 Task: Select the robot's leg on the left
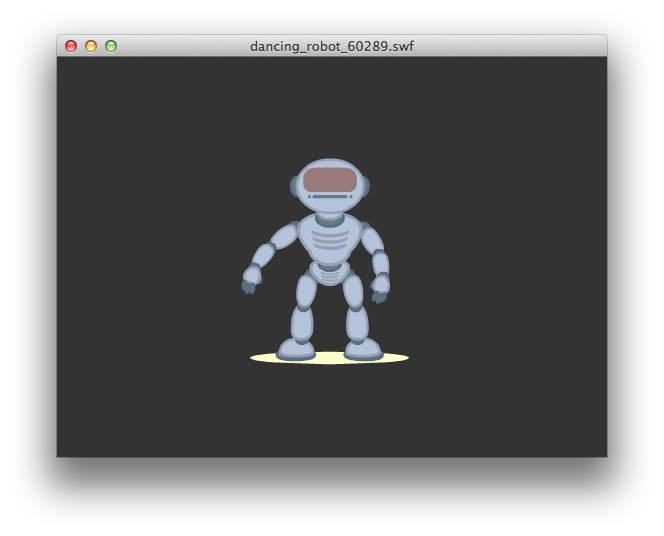[x=303, y=310]
